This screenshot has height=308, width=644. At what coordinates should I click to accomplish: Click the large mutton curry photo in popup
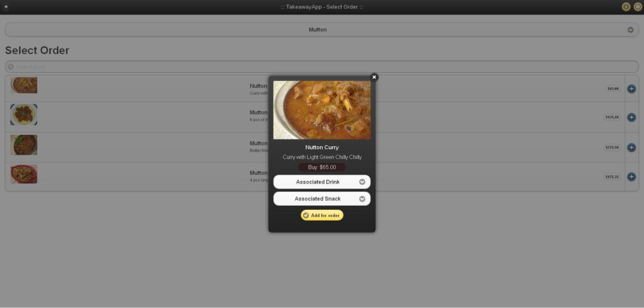(x=321, y=110)
